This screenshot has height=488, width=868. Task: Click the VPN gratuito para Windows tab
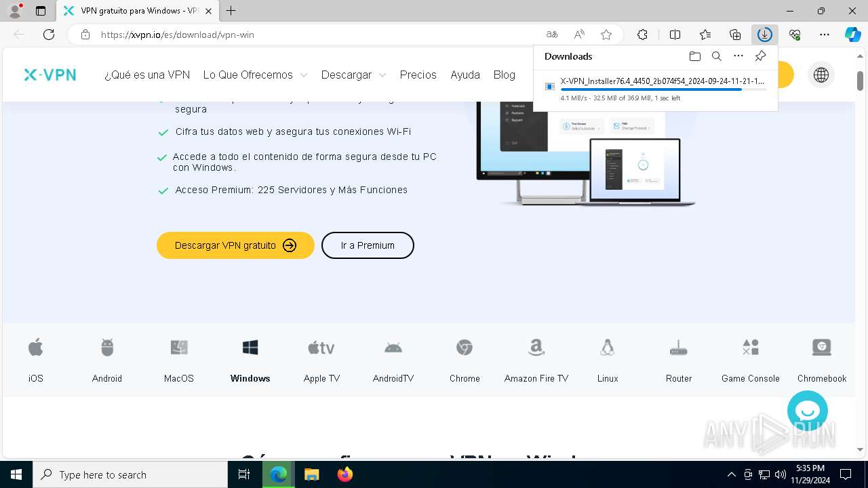coord(138,11)
